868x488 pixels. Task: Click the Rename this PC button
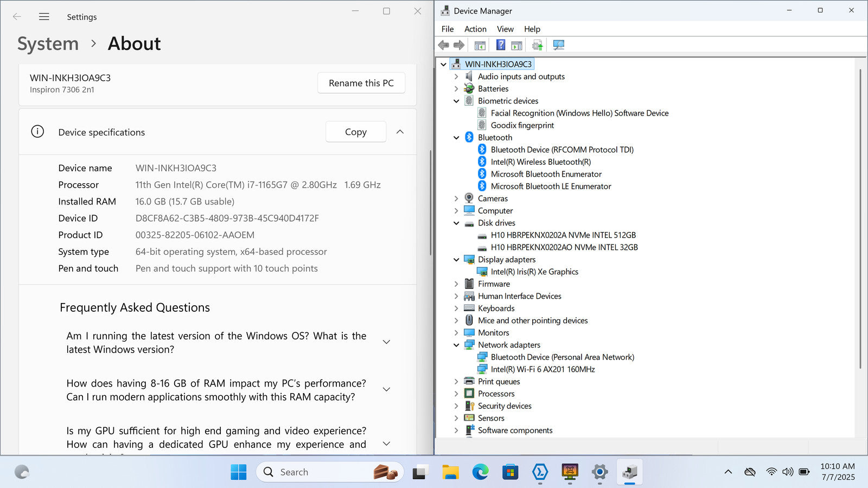pyautogui.click(x=361, y=83)
